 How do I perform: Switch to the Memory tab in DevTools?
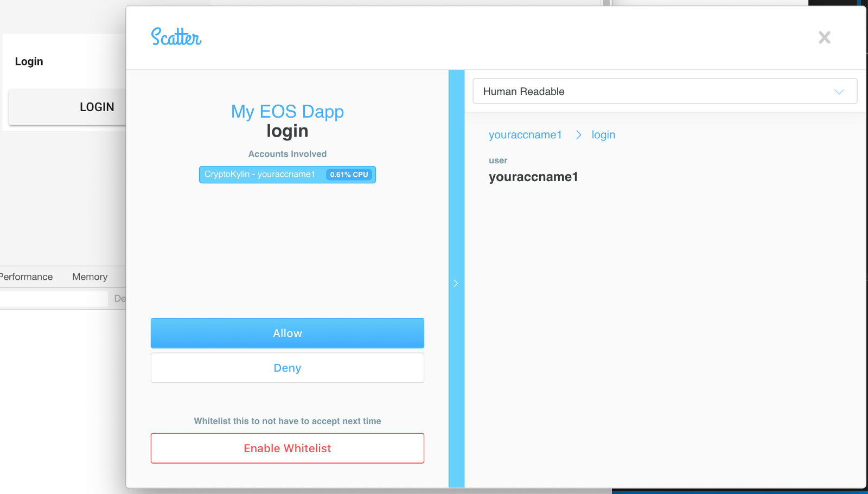tap(90, 277)
